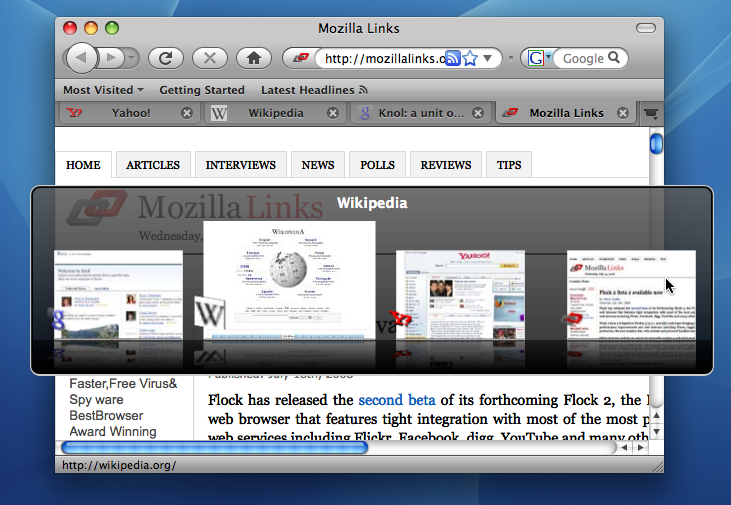
Task: Open the REVIEWS section
Action: [x=446, y=165]
